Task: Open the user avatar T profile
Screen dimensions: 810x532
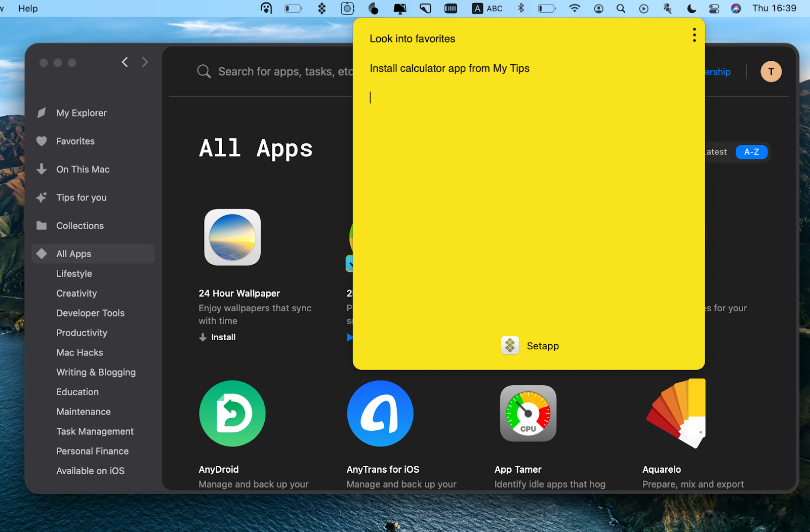Action: tap(771, 71)
